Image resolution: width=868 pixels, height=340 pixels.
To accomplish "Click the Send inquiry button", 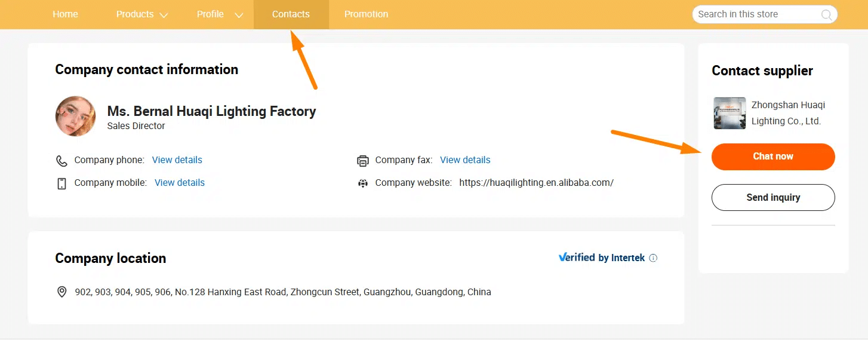I will (773, 198).
